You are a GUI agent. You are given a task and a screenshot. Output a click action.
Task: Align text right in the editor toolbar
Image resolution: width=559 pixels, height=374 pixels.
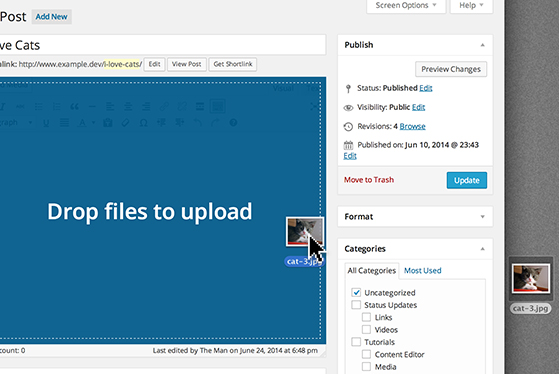coord(146,106)
